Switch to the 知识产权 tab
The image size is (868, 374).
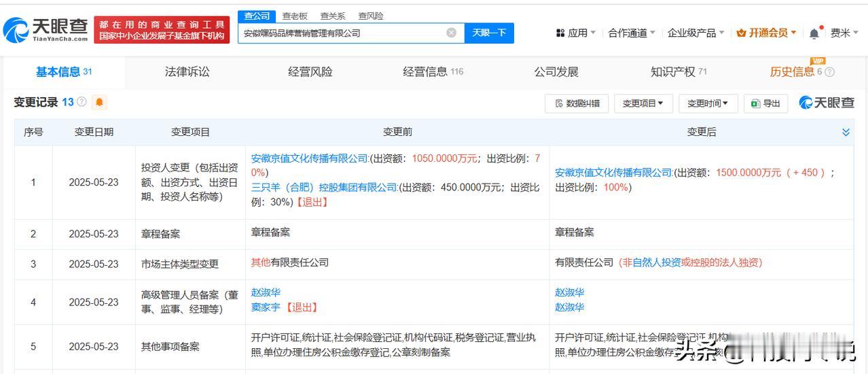pos(679,71)
